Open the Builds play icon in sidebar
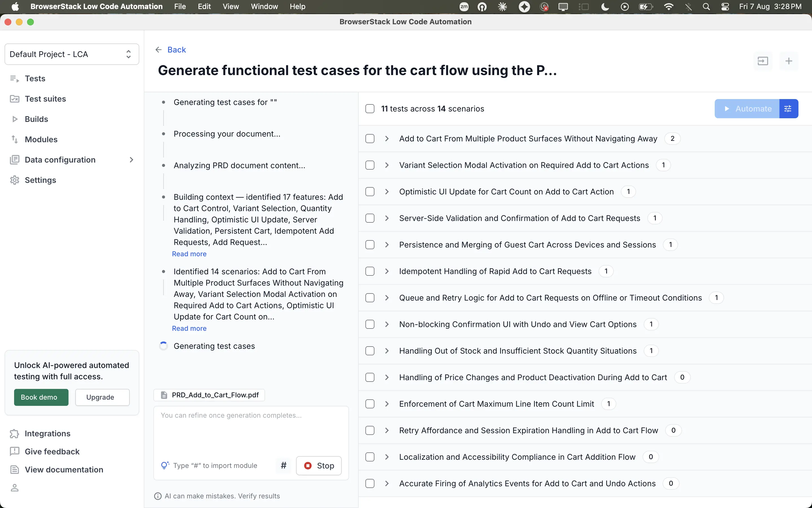This screenshot has width=812, height=508. 14,119
